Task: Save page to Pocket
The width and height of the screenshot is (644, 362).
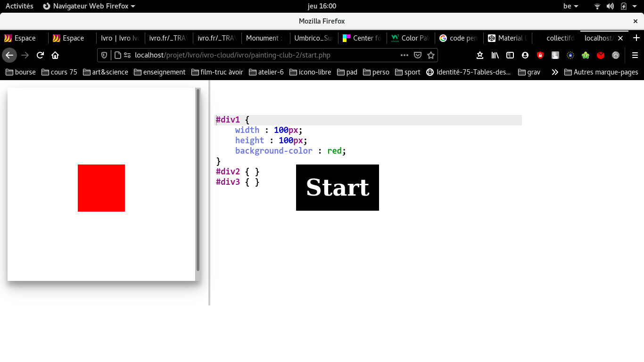Action: click(x=417, y=55)
